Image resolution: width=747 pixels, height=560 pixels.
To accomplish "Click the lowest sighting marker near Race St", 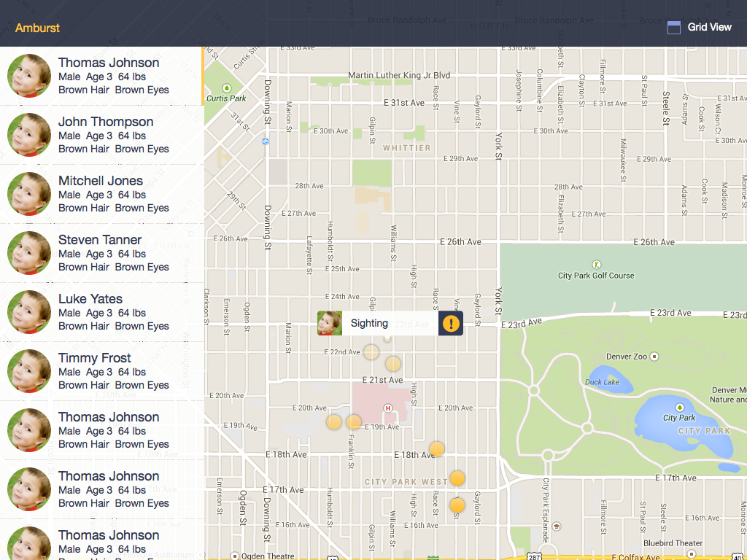I will pyautogui.click(x=457, y=505).
